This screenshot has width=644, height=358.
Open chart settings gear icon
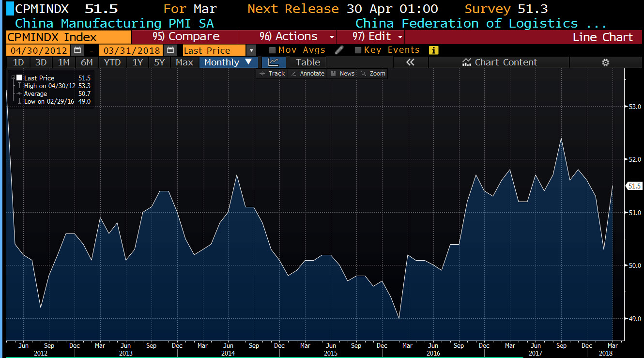605,62
